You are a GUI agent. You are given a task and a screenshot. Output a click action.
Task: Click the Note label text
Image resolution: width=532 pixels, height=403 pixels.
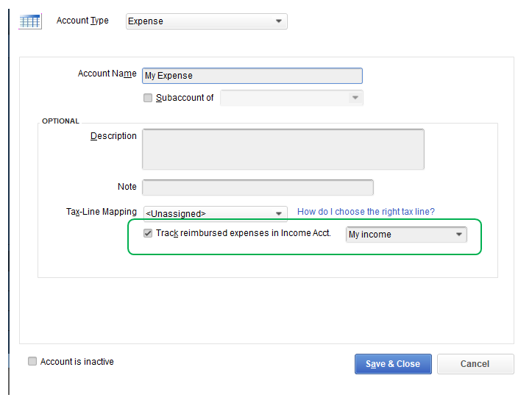pos(127,187)
